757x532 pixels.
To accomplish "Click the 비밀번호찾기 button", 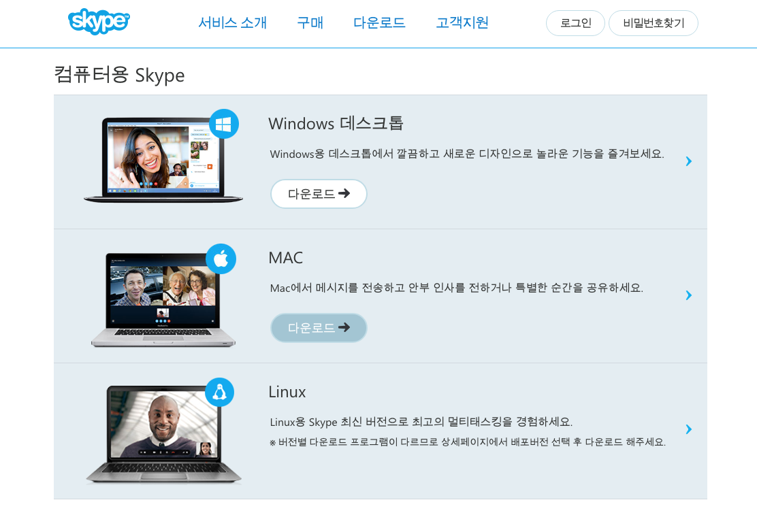I will [654, 23].
